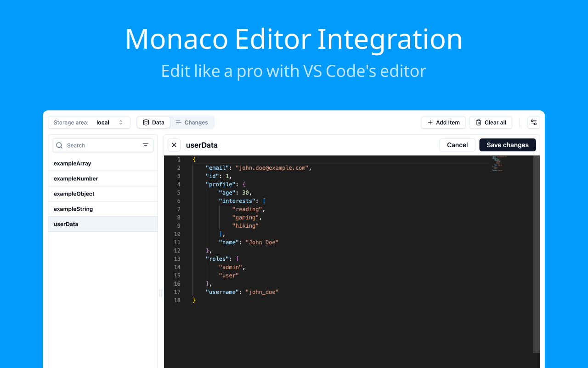Screen dimensions: 588x368
Task: Click the "john_doe" username value
Action: pos(262,292)
